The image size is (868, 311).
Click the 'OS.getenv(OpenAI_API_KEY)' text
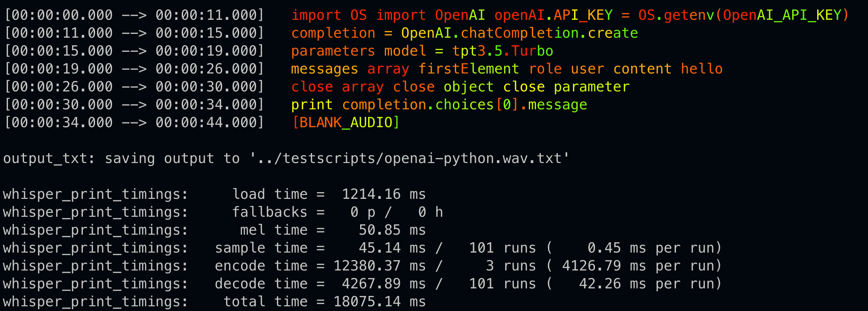[743, 15]
